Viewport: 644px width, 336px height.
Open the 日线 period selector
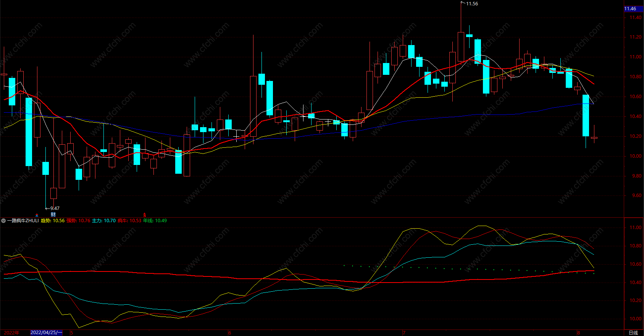633,333
